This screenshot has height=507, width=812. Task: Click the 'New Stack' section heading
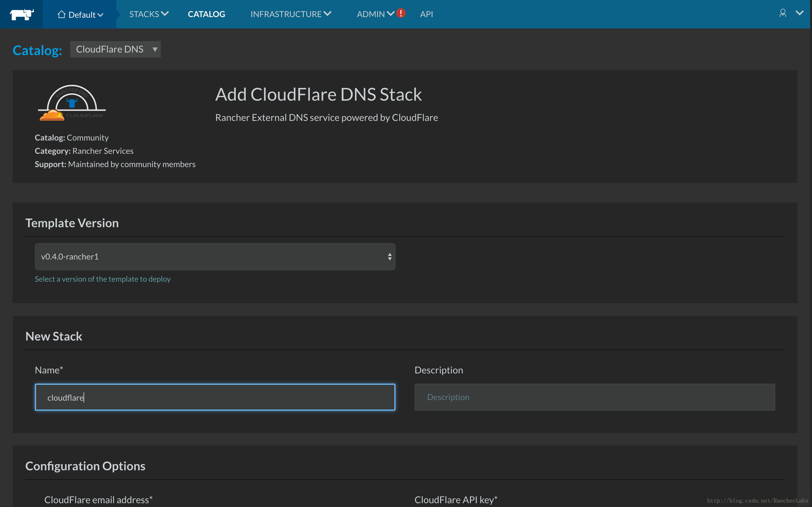[x=54, y=336]
